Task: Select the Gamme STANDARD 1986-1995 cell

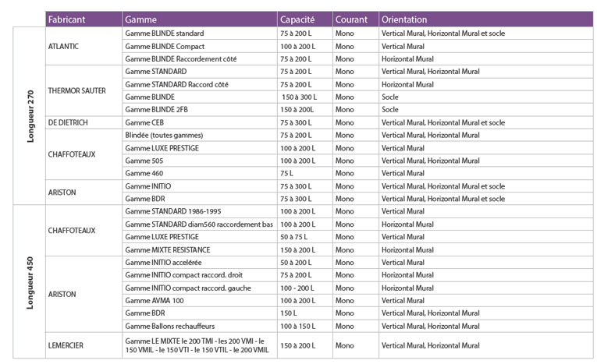Action: (x=200, y=211)
